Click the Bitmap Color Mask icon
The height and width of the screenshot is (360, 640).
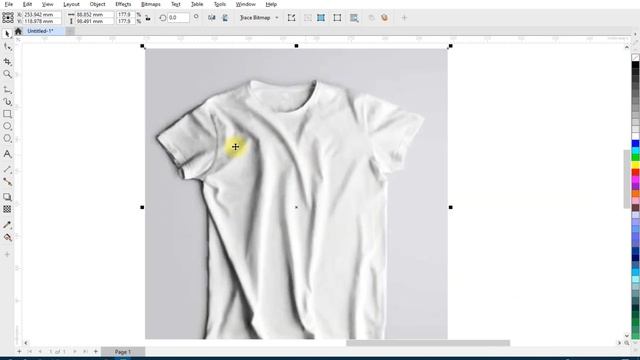tap(354, 18)
